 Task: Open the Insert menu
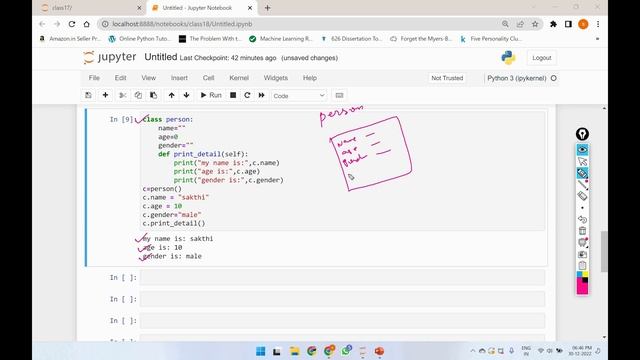tap(179, 78)
